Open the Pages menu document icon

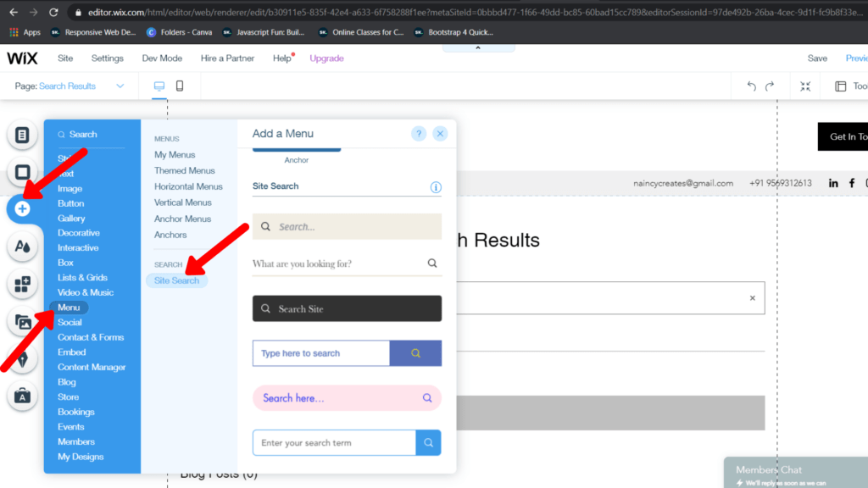point(23,135)
